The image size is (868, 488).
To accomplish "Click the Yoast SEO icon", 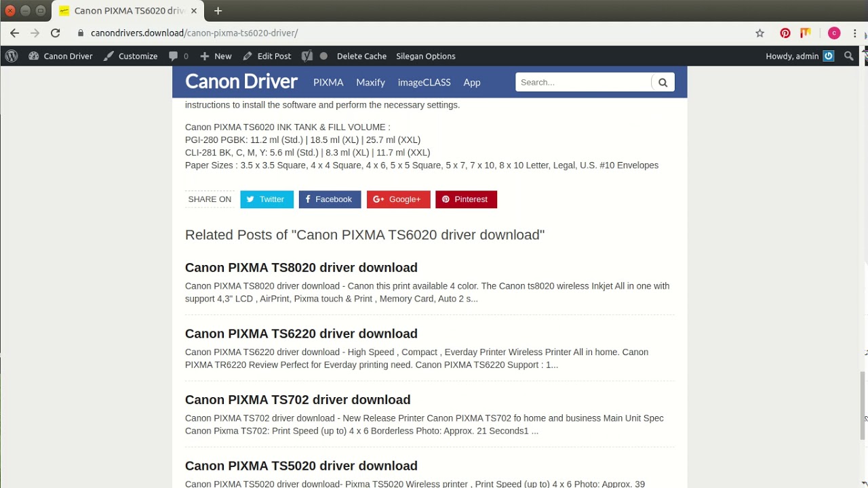I will coord(307,56).
